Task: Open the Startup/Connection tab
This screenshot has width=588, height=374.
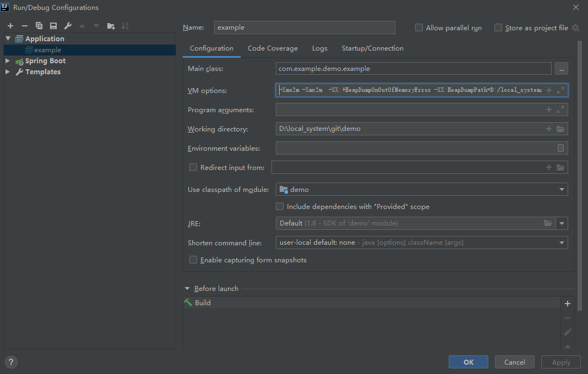Action: pos(372,48)
